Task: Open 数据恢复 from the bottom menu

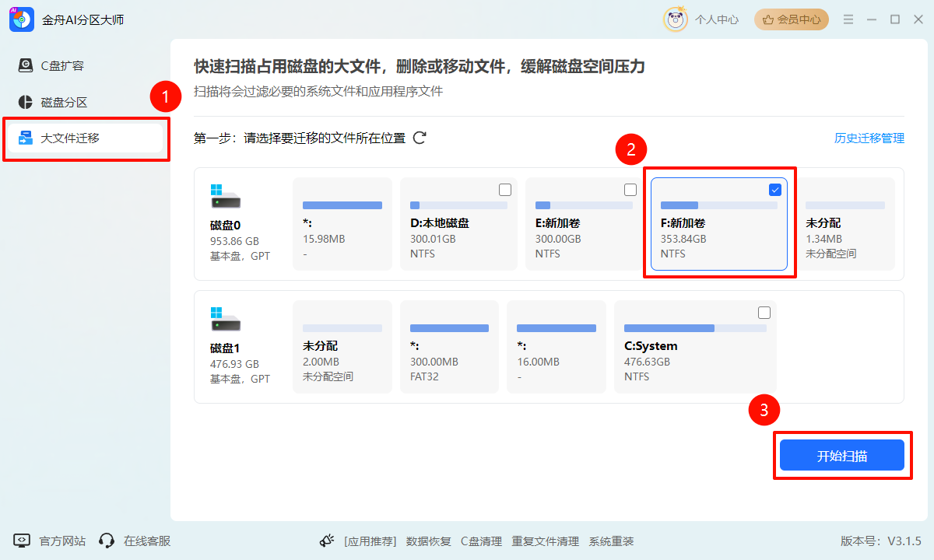Action: click(x=428, y=541)
